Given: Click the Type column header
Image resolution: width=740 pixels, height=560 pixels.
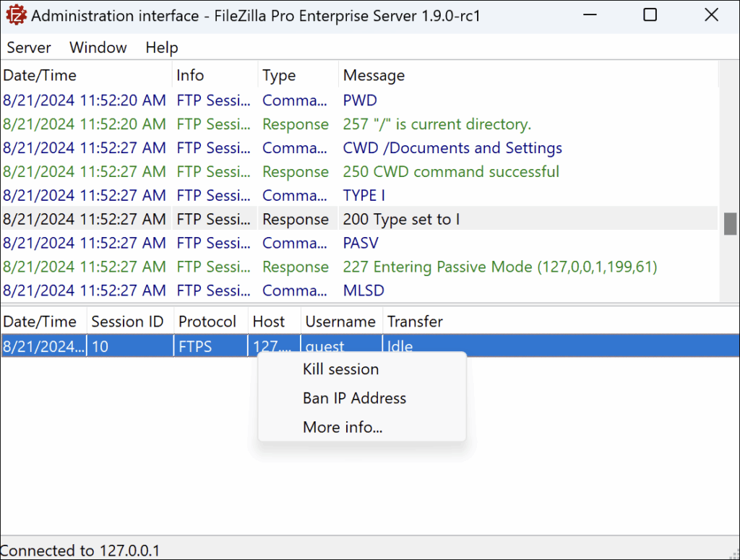Looking at the screenshot, I should 279,75.
